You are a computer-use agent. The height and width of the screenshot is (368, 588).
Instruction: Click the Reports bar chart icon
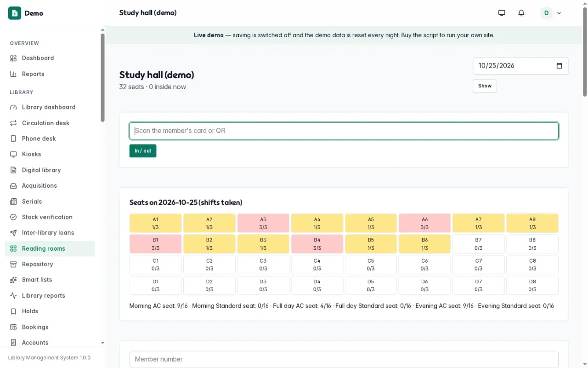coord(13,74)
